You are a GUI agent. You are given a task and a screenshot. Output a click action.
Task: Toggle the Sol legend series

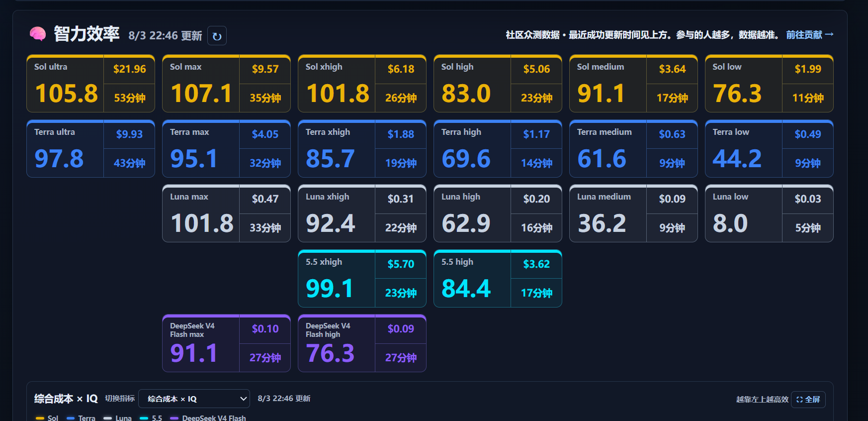point(47,418)
